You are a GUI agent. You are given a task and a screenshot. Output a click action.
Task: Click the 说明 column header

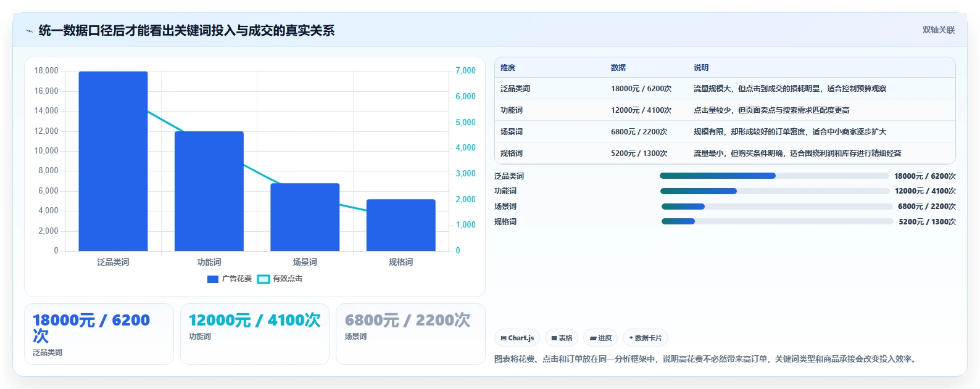click(701, 68)
